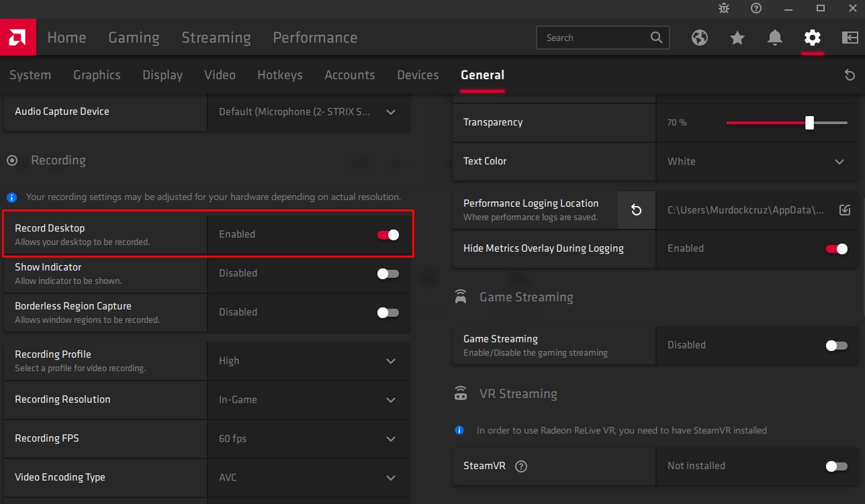Change the app language via globe icon
The height and width of the screenshot is (504, 865).
(699, 38)
